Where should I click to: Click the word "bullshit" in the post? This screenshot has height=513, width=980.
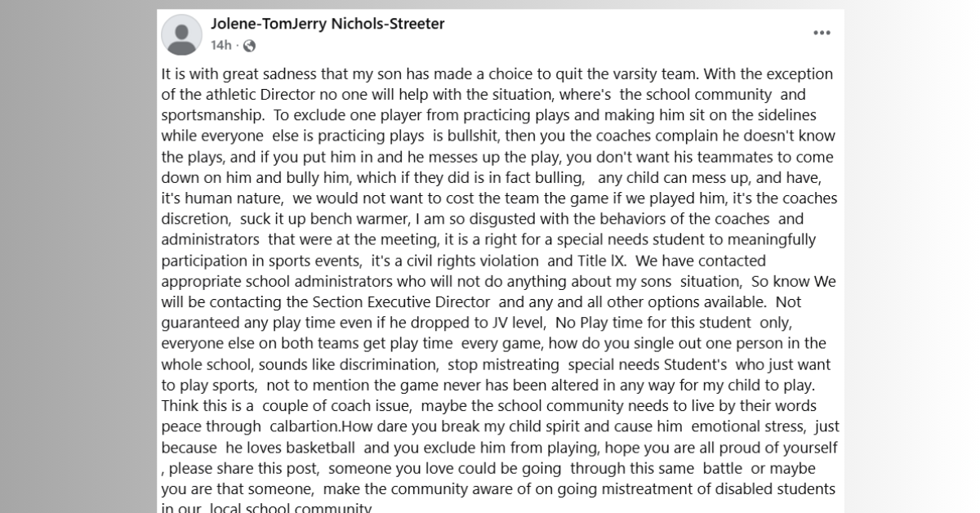(x=466, y=136)
